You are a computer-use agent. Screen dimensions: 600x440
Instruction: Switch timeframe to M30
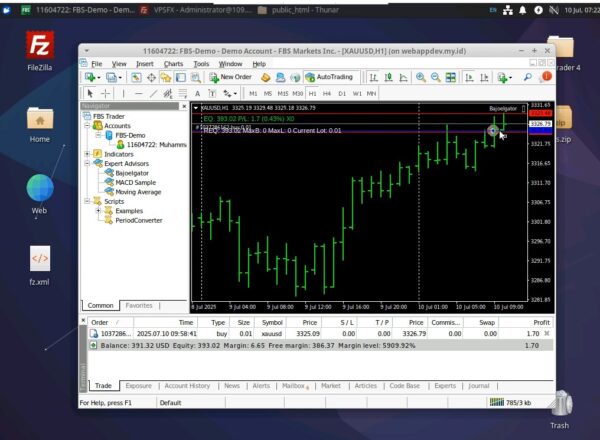[298, 93]
